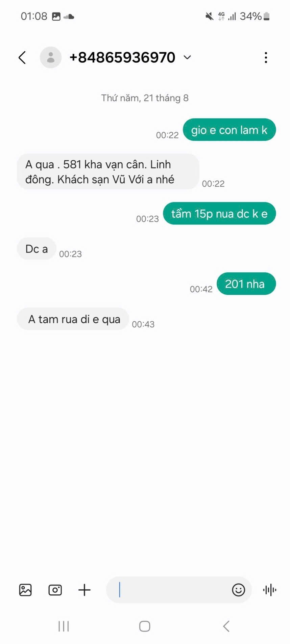Open the plus attachments button
The height and width of the screenshot is (644, 290).
(84, 590)
